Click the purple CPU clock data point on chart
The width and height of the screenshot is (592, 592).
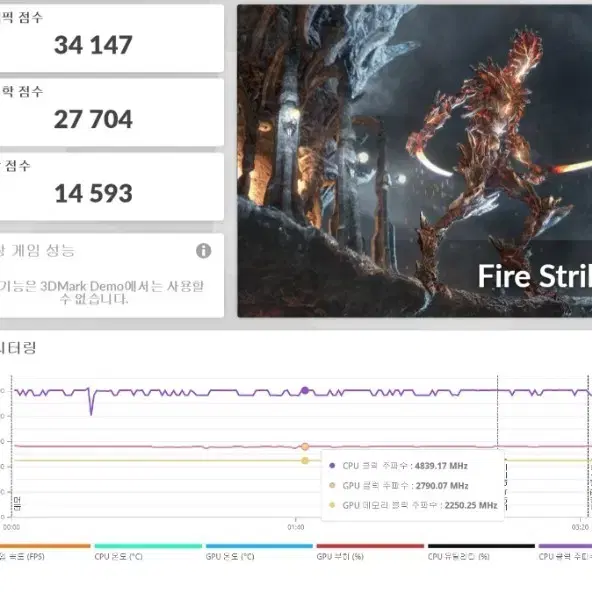pos(305,390)
